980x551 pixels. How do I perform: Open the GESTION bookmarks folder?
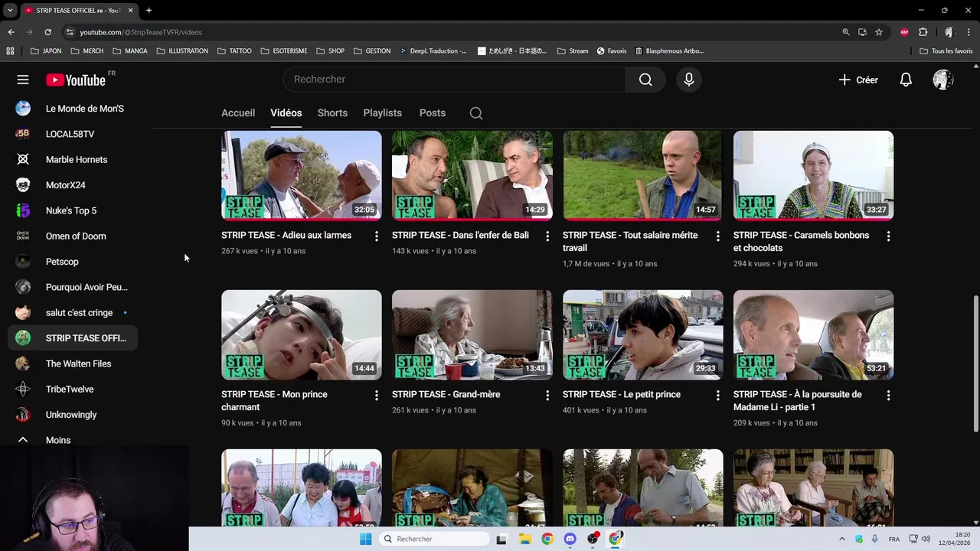(x=371, y=51)
